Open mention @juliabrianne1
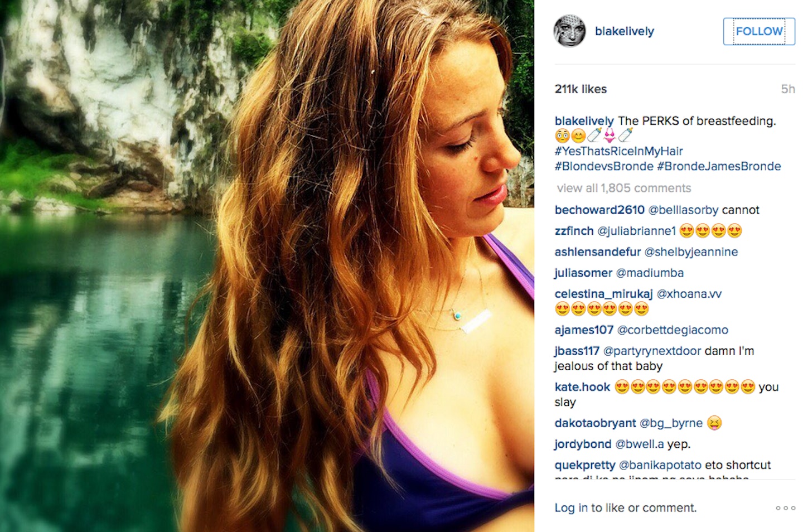Viewport: 803px width, 532px height. click(x=636, y=231)
